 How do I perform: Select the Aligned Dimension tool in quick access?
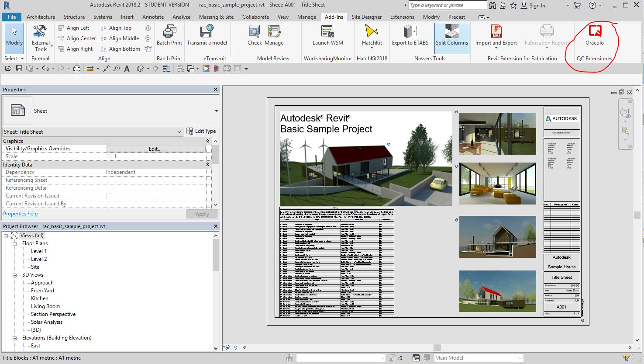coord(106,69)
